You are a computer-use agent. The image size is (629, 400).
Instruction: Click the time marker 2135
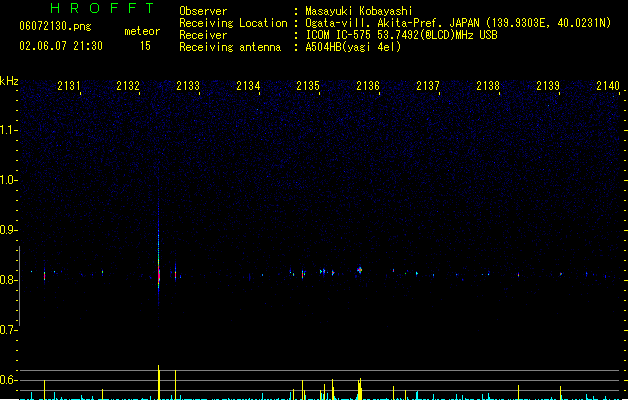(x=308, y=85)
